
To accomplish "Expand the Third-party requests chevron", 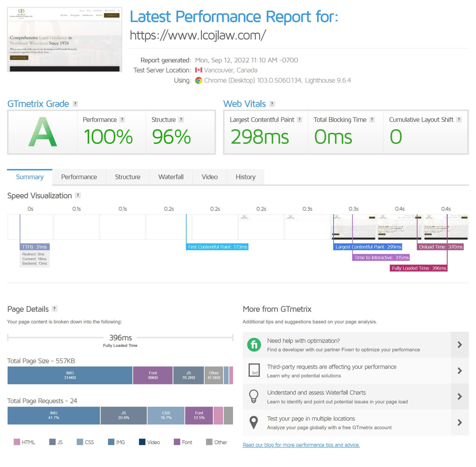I will coord(460,371).
